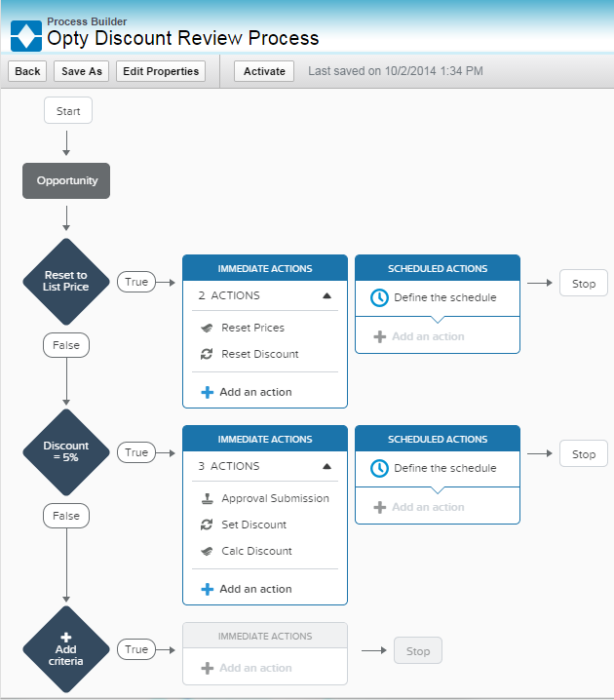Click the Process Builder logo icon
Image resolution: width=614 pixels, height=700 pixels.
coord(26,36)
